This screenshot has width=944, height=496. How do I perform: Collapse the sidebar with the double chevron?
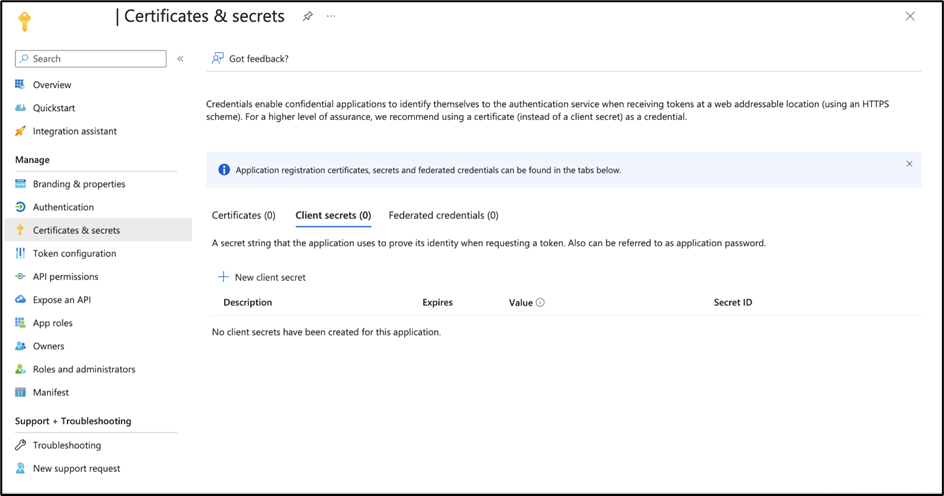pyautogui.click(x=180, y=58)
